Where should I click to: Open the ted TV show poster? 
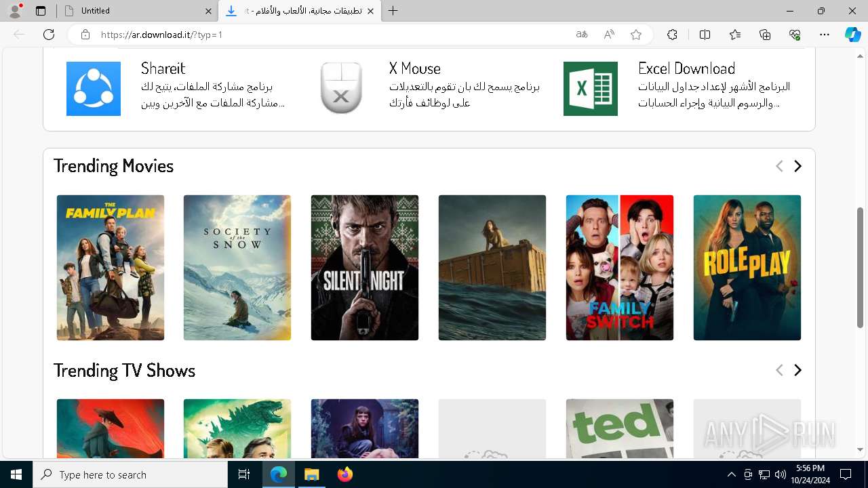pos(620,428)
